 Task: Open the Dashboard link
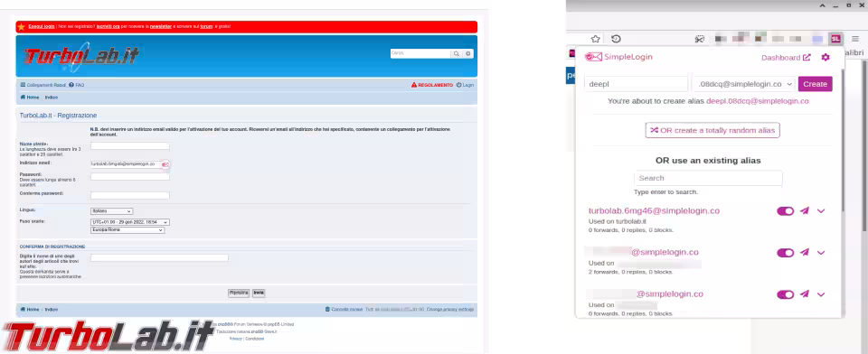pyautogui.click(x=786, y=58)
